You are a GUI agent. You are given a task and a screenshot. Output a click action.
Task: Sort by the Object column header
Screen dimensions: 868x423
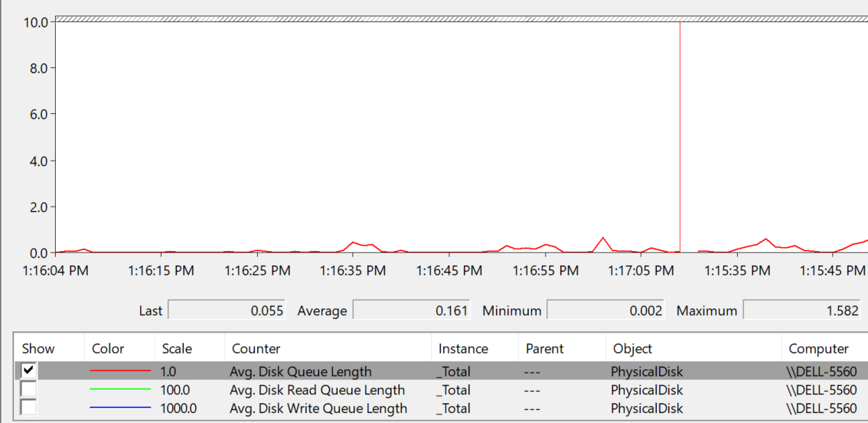coord(693,348)
